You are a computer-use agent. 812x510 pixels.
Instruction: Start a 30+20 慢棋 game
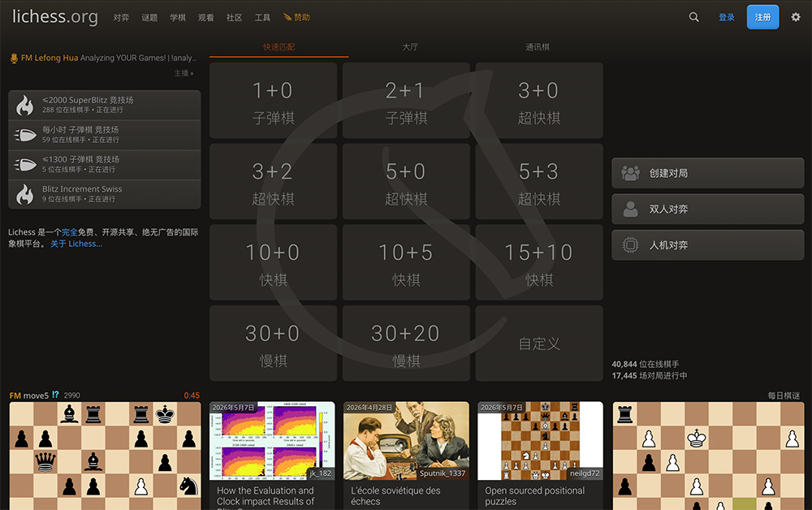pyautogui.click(x=407, y=344)
